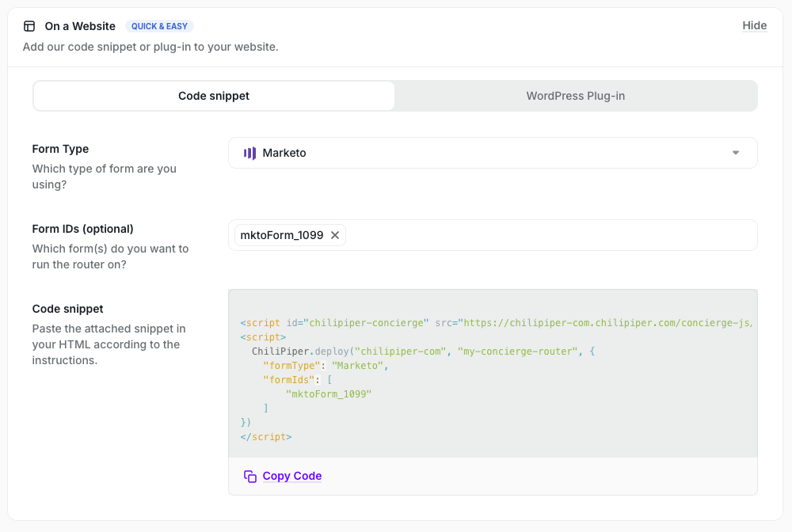The width and height of the screenshot is (792, 532).
Task: Select the Code snippet tab
Action: point(214,96)
